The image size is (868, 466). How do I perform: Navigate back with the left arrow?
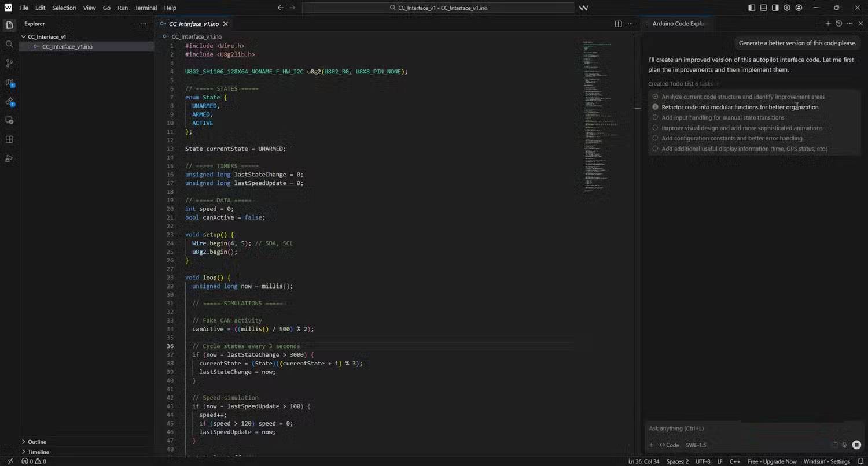[280, 8]
